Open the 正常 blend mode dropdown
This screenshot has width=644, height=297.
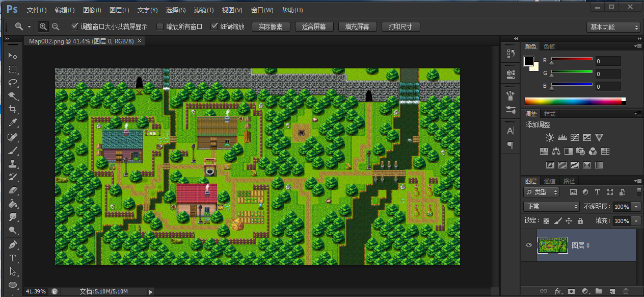[x=551, y=207]
